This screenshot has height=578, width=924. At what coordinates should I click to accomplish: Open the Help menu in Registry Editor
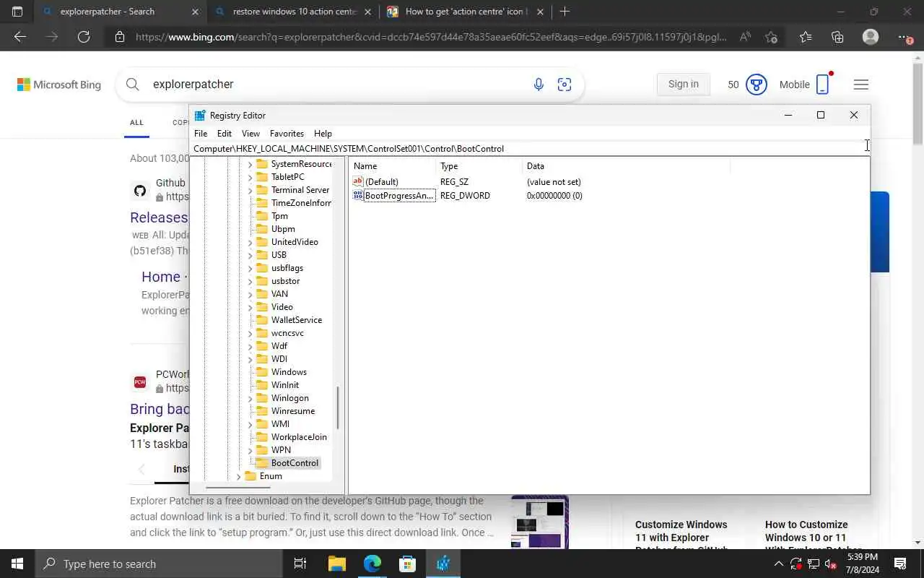323,134
